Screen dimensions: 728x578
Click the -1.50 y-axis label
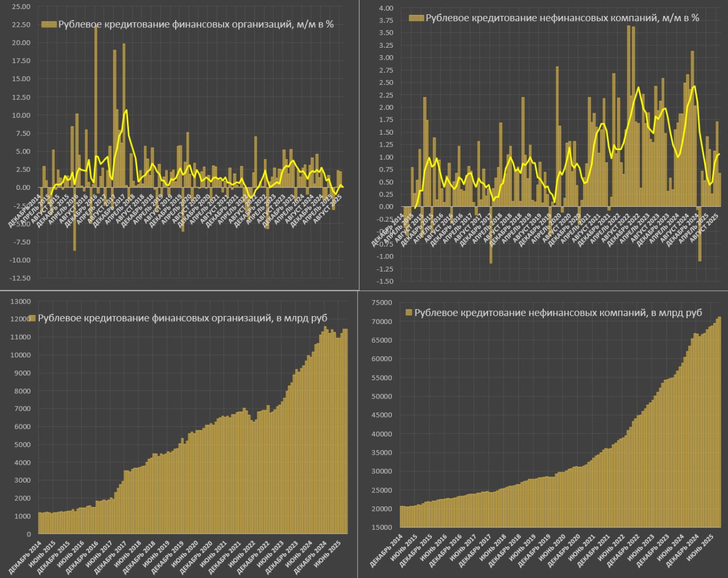tap(384, 281)
